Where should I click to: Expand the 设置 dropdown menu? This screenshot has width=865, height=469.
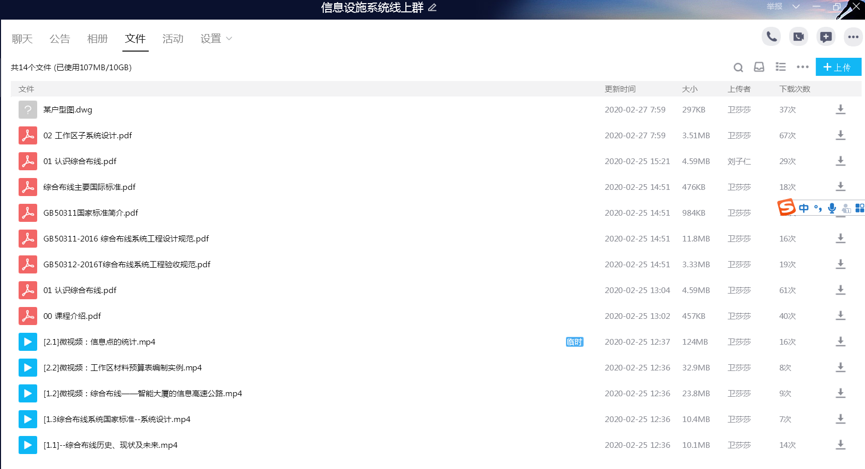[216, 39]
